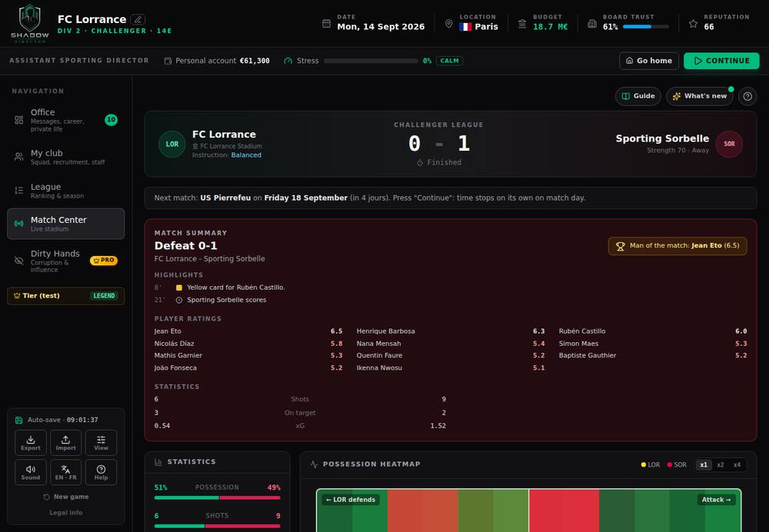
Task: Export the save file
Action: tap(31, 443)
